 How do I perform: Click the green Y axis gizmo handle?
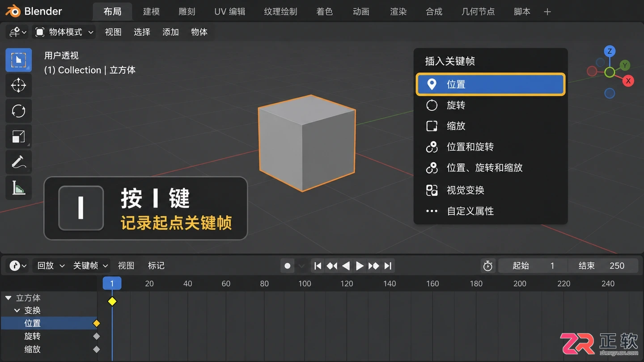tap(625, 65)
